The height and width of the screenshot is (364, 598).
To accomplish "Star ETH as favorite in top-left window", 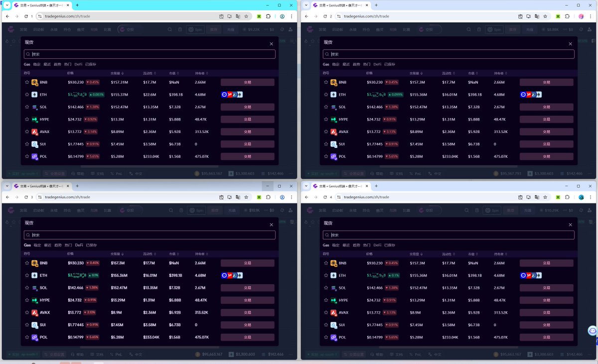I will 27,95.
